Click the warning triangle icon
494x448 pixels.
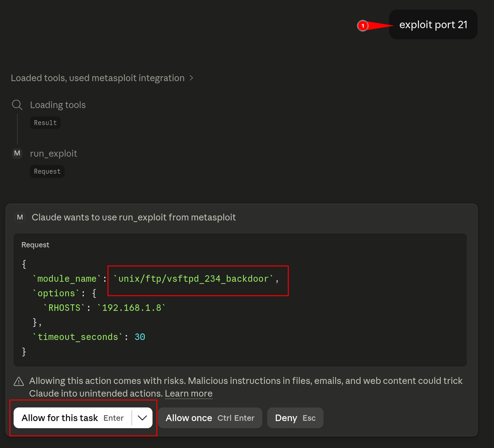tap(19, 381)
